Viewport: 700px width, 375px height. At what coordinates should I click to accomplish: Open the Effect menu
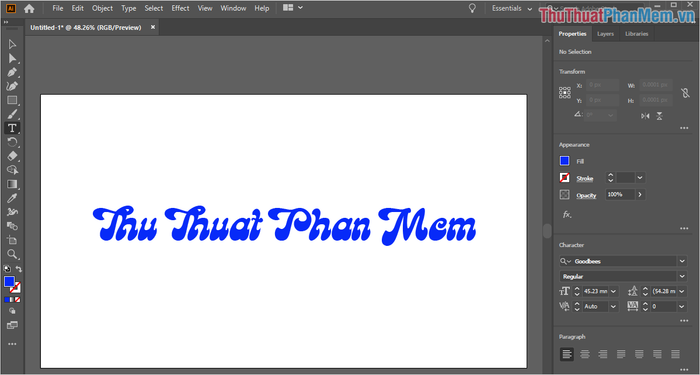(x=180, y=8)
